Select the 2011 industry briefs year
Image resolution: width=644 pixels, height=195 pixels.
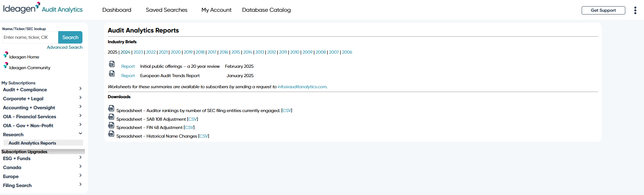(x=283, y=52)
